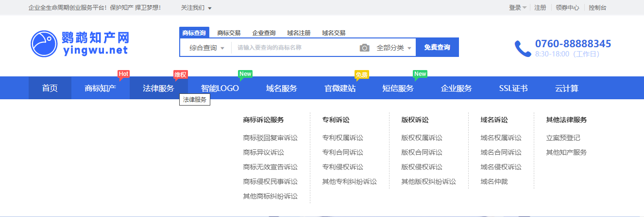Expand the 关注我们 dropdown

pos(196,8)
